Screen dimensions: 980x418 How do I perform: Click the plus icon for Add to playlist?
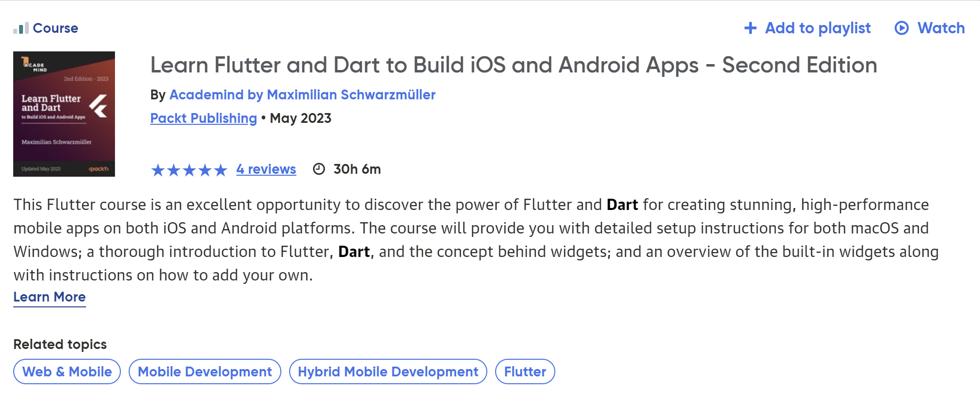(750, 28)
